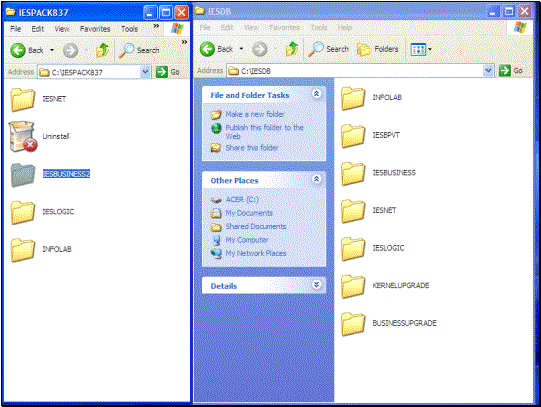Collapse the Other Places panel
Image resolution: width=541 pixels, height=407 pixels.
(316, 179)
